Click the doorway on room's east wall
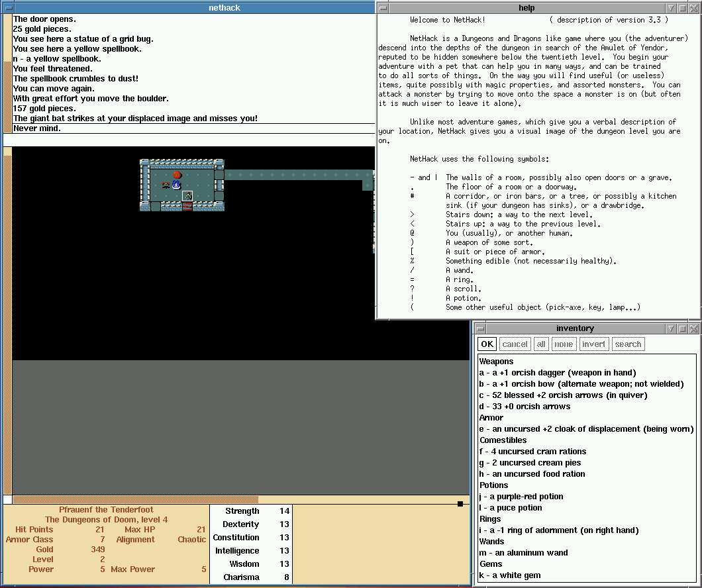 click(219, 175)
